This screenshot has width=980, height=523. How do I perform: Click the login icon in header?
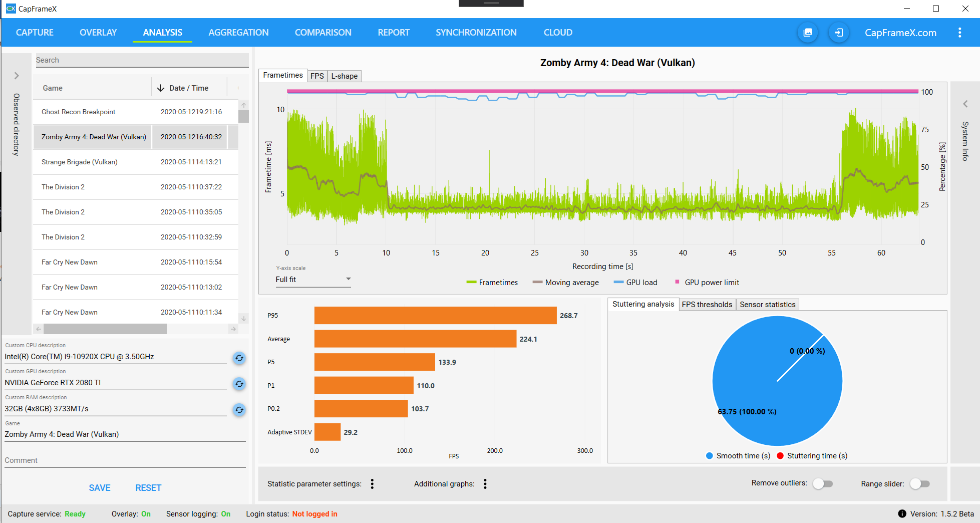tap(839, 33)
